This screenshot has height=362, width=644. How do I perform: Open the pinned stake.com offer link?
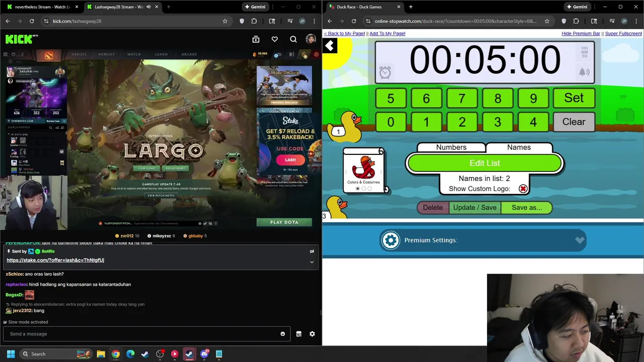55,260
